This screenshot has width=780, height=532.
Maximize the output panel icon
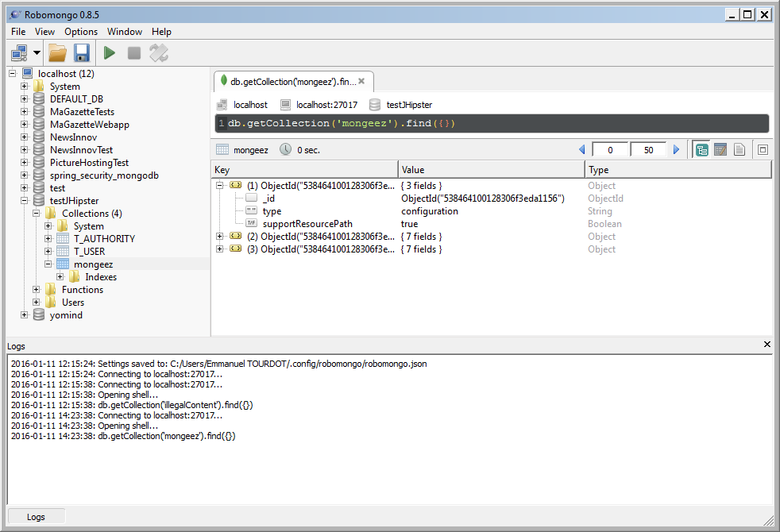pos(763,149)
